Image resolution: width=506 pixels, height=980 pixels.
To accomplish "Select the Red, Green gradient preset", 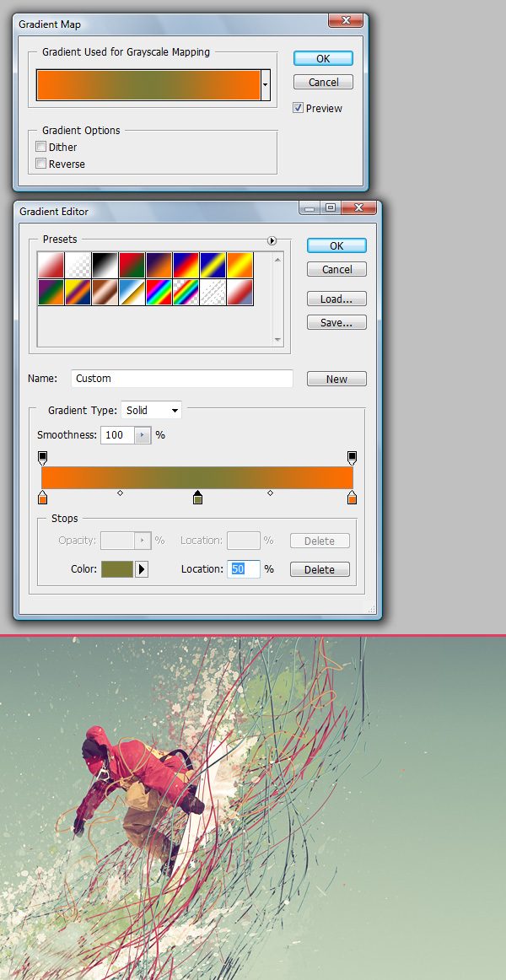I will tap(132, 265).
